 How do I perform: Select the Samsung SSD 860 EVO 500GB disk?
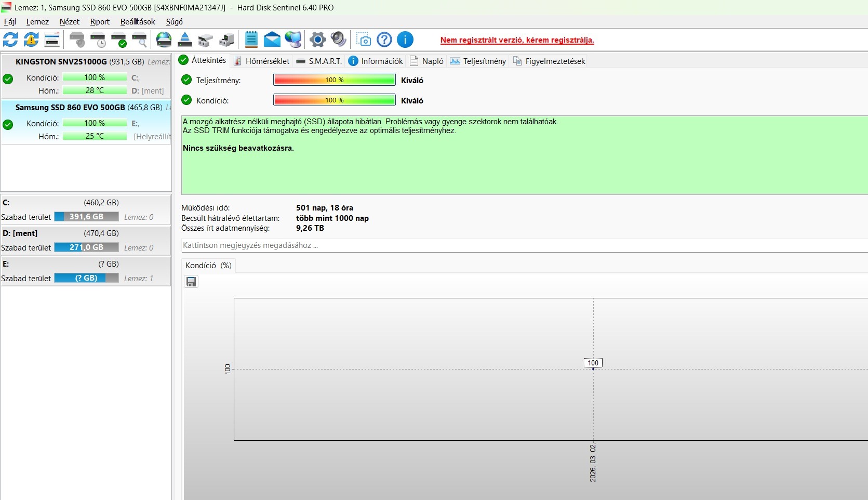[x=86, y=122]
